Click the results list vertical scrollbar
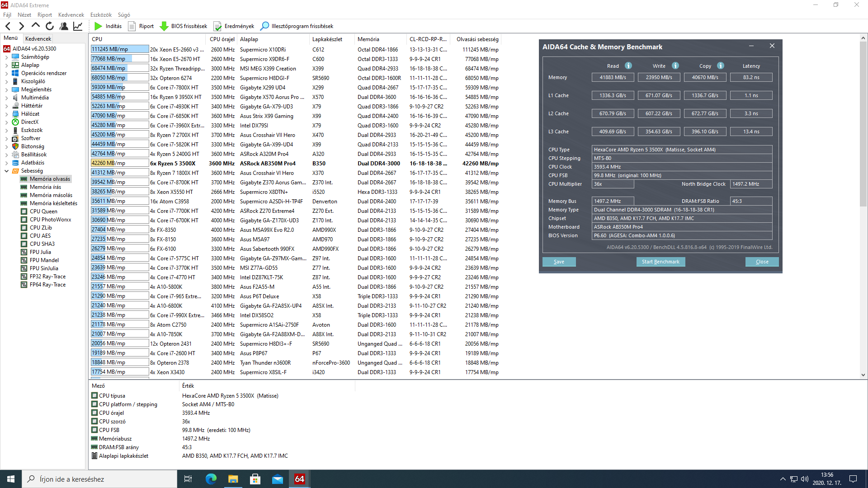This screenshot has width=868, height=488. pos(863,206)
